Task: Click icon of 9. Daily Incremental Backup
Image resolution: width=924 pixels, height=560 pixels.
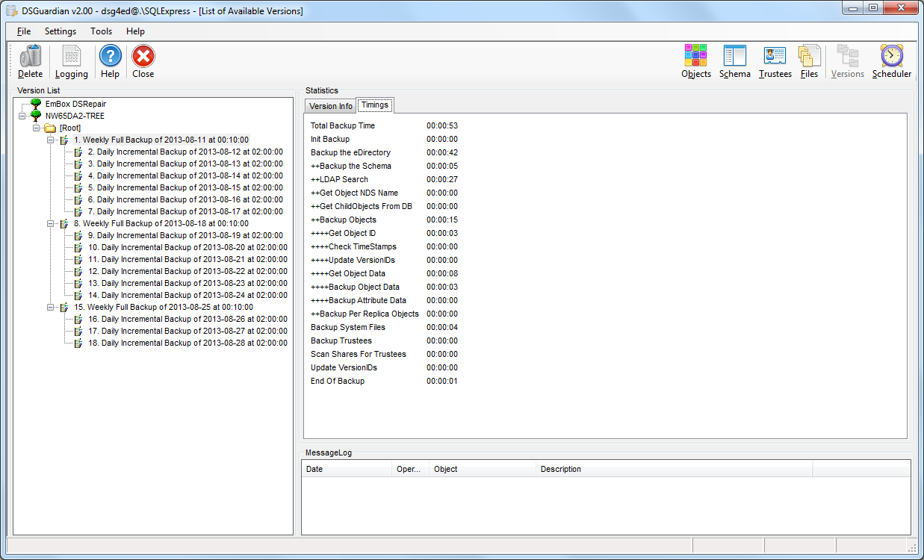Action: pos(78,235)
